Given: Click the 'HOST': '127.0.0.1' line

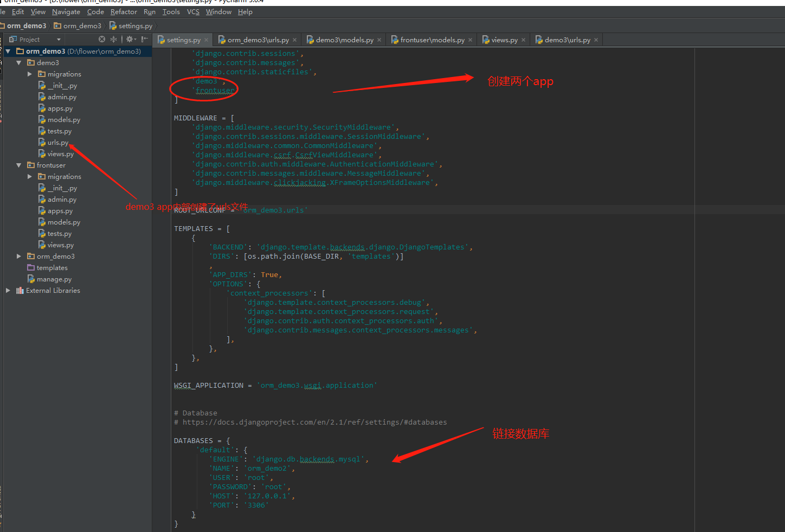Looking at the screenshot, I should 252,496.
